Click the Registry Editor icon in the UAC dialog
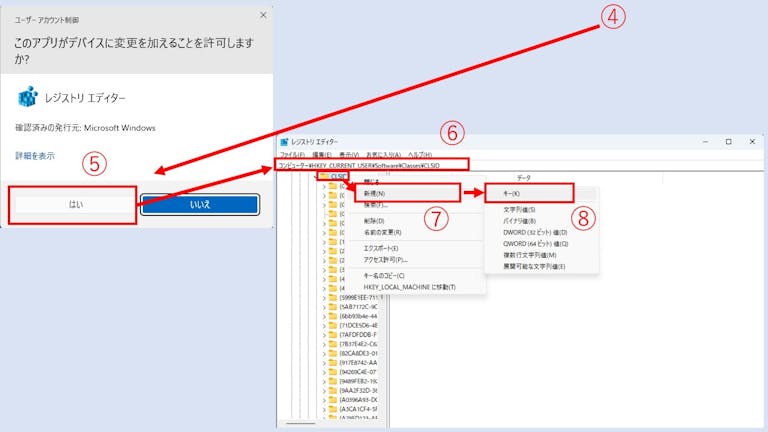768x432 pixels. 28,97
